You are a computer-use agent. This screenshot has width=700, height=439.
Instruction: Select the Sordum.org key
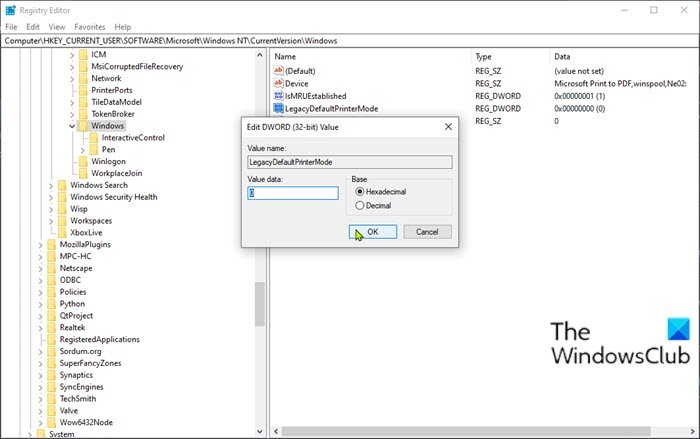[80, 351]
